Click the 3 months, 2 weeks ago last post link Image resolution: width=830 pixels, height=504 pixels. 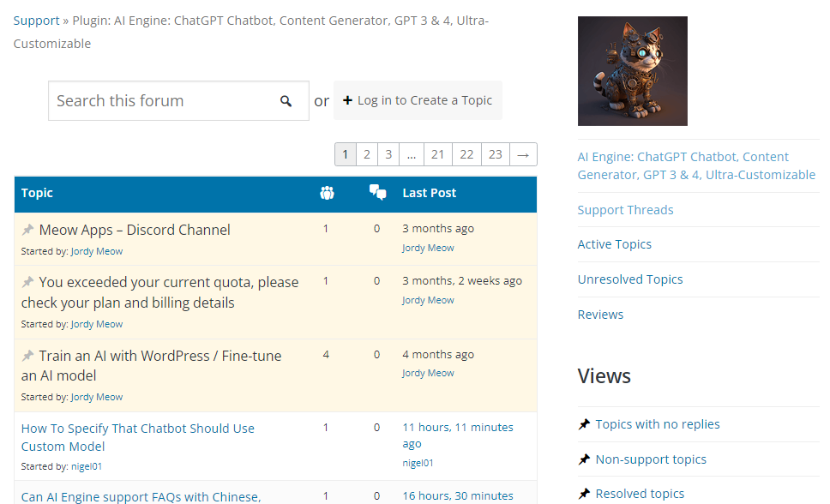click(x=462, y=280)
